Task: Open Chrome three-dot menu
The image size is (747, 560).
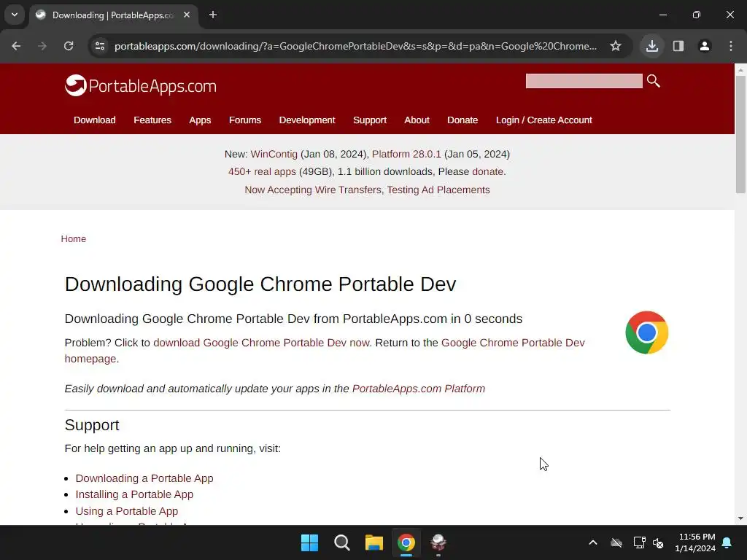Action: (x=731, y=46)
